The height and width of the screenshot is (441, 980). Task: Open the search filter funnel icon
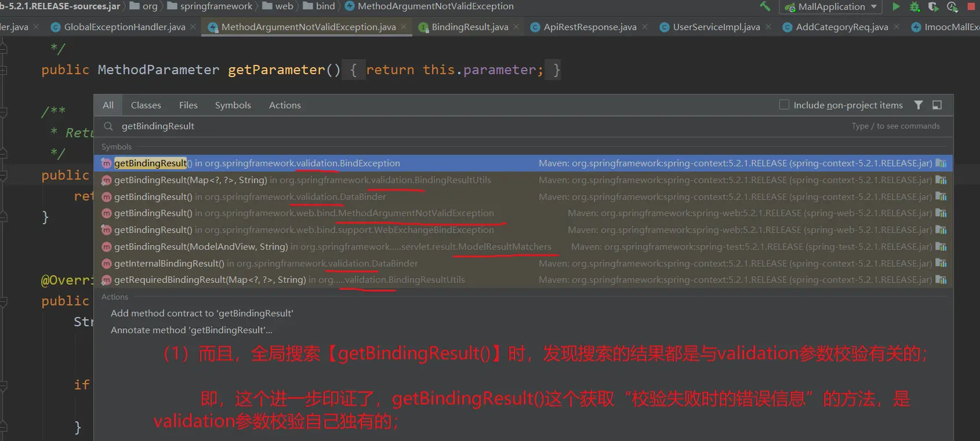coord(919,105)
